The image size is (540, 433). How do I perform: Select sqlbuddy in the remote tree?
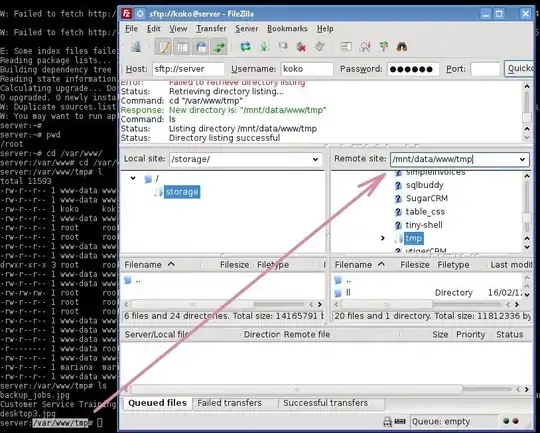click(424, 185)
